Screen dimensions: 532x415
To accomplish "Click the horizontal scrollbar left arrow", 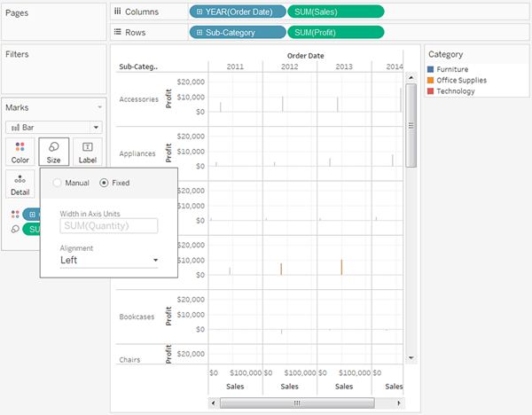I will [213, 403].
